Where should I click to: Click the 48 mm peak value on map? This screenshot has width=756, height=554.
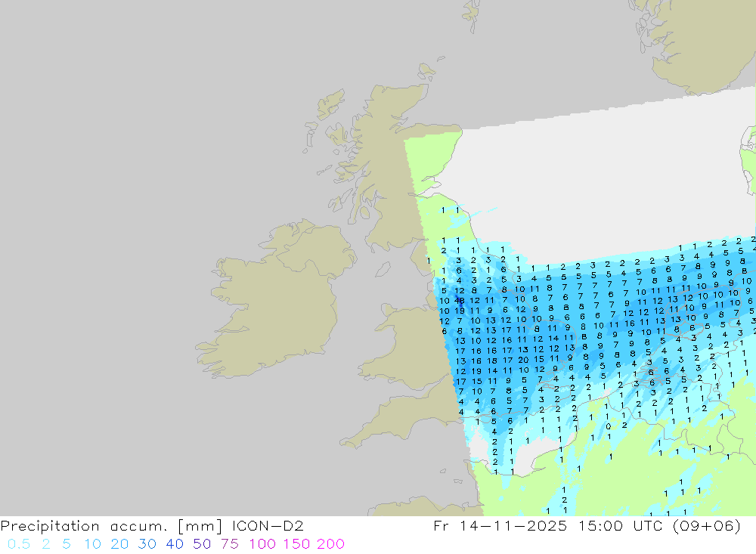tap(460, 301)
